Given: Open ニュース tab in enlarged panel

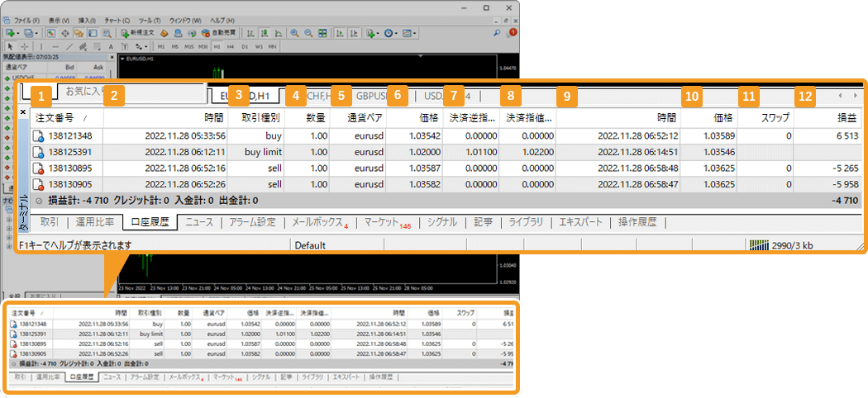Looking at the screenshot, I should pos(200,222).
